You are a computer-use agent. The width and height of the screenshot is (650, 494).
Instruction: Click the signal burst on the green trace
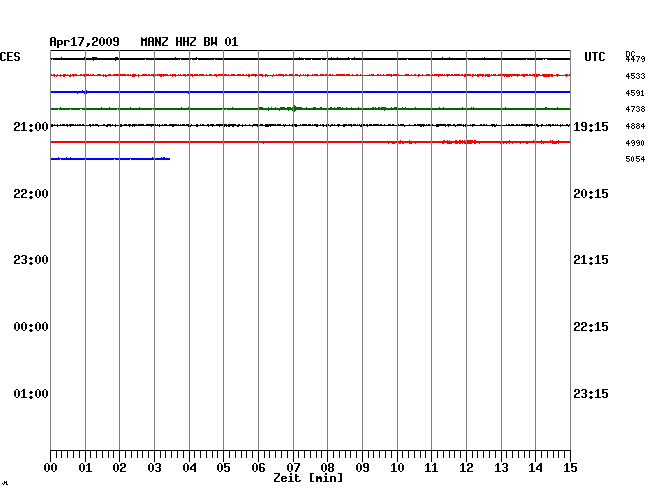pyautogui.click(x=292, y=108)
